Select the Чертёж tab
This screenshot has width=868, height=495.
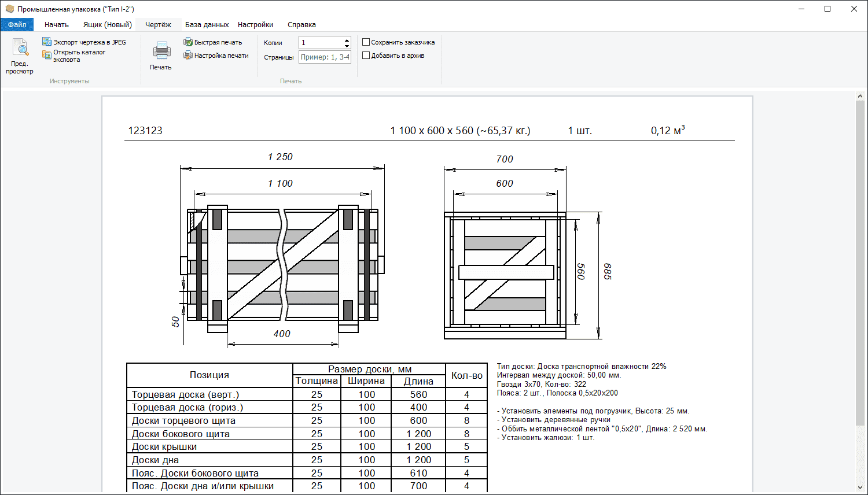tap(158, 25)
